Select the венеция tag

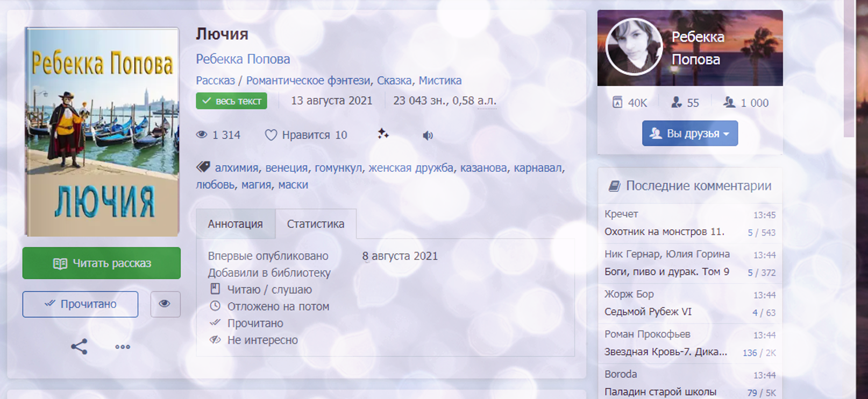[x=287, y=167]
